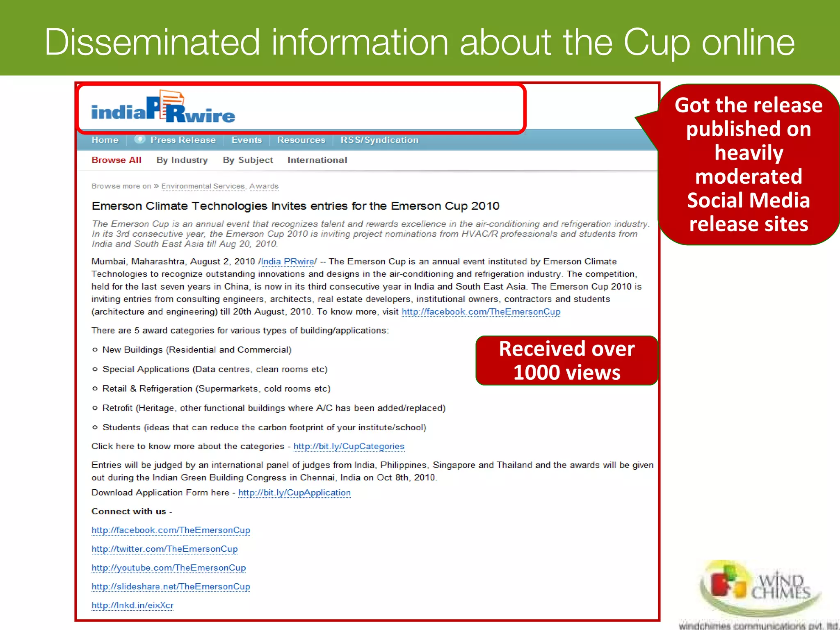Viewport: 840px width, 630px height.
Task: Go to the Events menu item
Action: [247, 140]
